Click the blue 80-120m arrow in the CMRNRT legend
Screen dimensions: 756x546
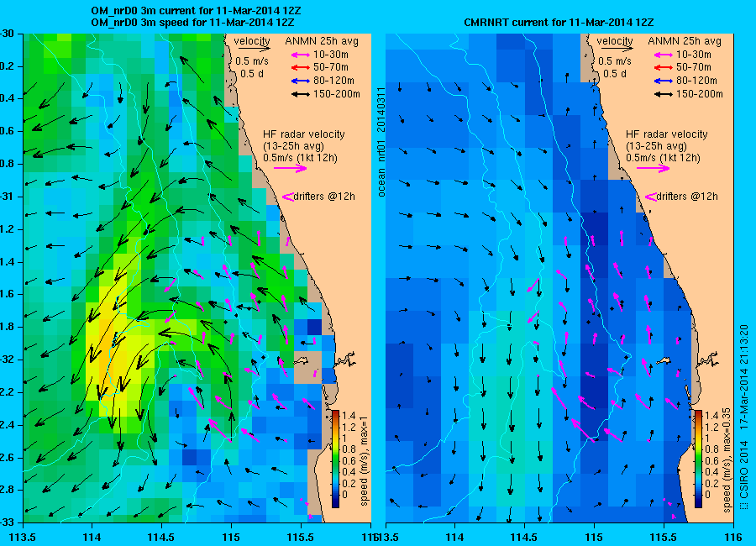click(x=664, y=81)
